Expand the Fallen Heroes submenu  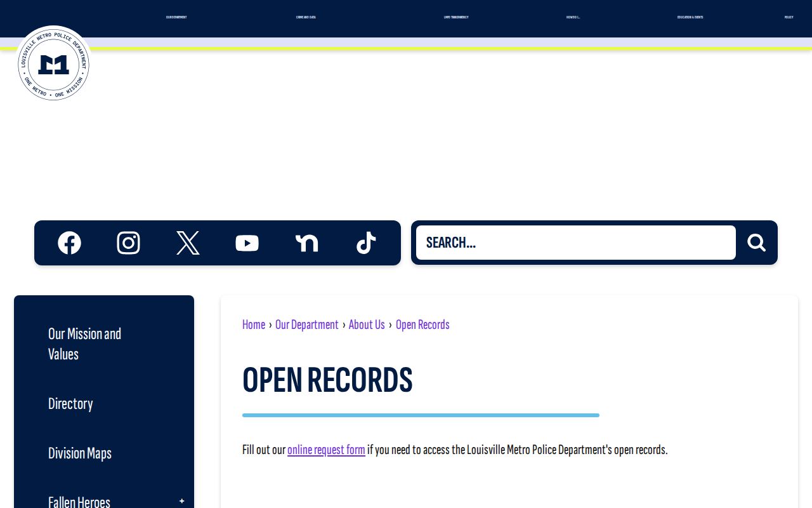pyautogui.click(x=182, y=501)
